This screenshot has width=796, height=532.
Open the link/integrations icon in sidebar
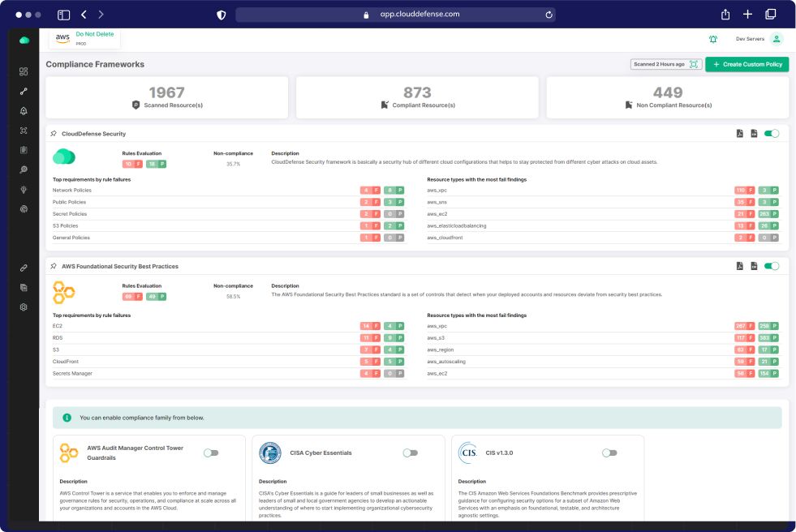point(24,268)
